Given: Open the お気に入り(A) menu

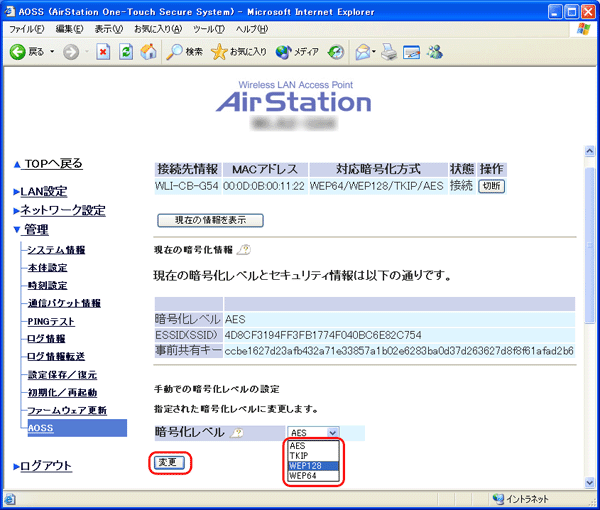Looking at the screenshot, I should tap(158, 29).
